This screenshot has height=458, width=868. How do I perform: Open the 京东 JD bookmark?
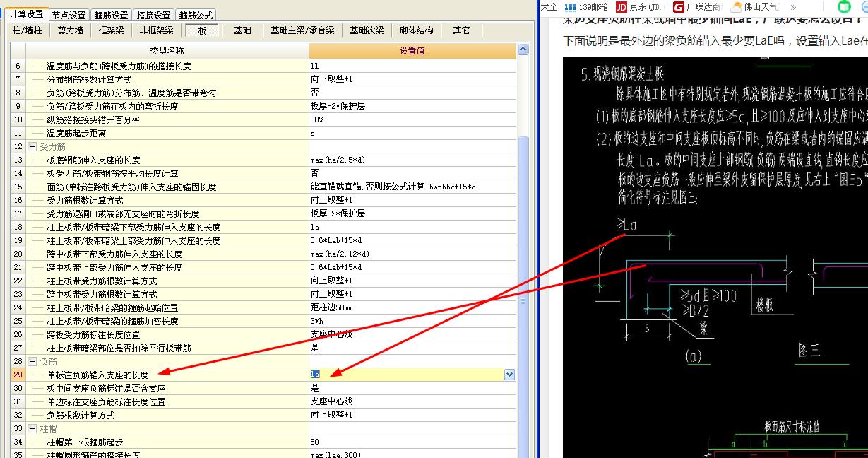click(x=639, y=7)
